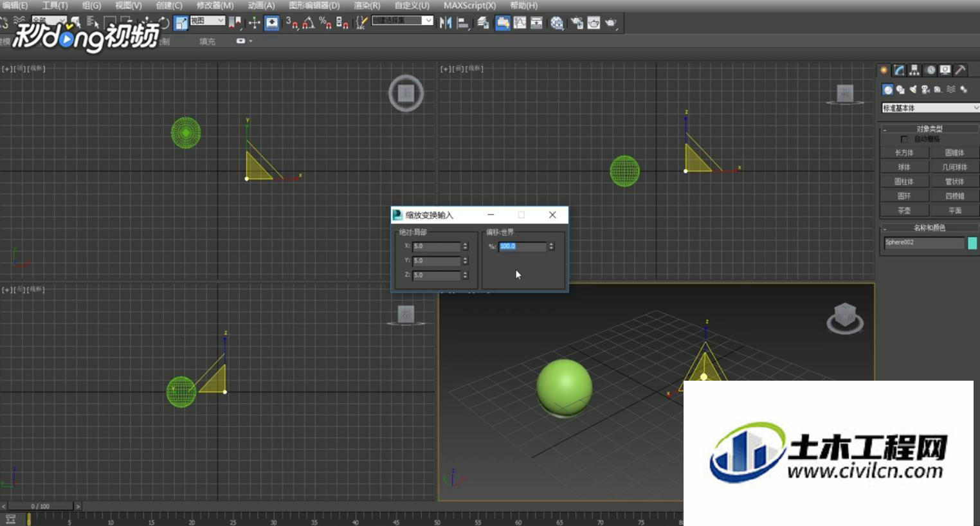Switch to the Hierarchy command panel tab
The height and width of the screenshot is (526, 980).
click(914, 70)
